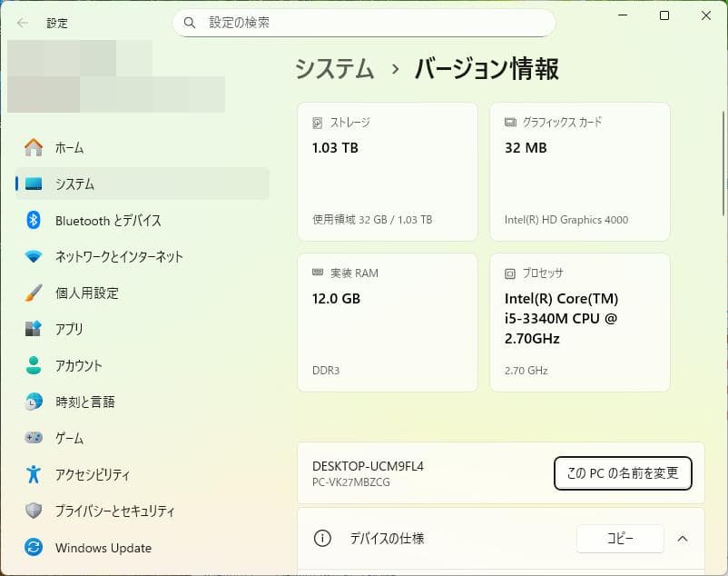Click この PC の名前を変更 button

(x=623, y=472)
